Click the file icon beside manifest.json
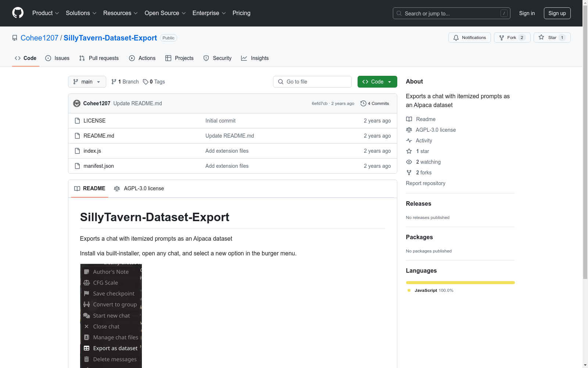Viewport: 588px width, 368px height. click(x=77, y=166)
